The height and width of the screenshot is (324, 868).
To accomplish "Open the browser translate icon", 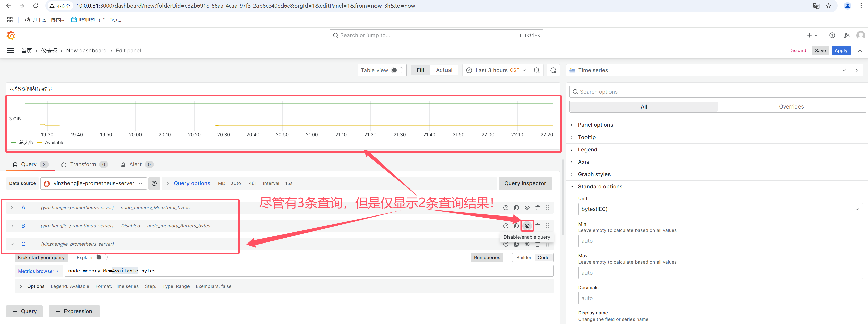I will pyautogui.click(x=816, y=6).
